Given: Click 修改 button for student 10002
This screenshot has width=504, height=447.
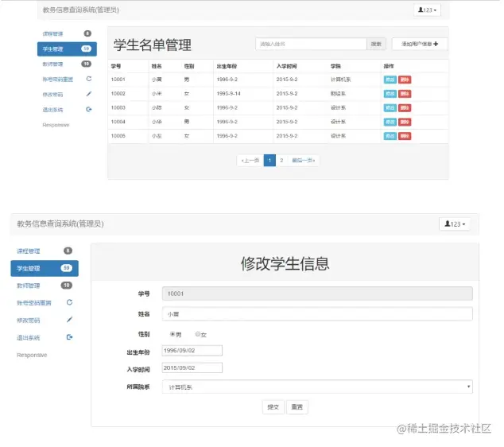Looking at the screenshot, I should [x=390, y=94].
